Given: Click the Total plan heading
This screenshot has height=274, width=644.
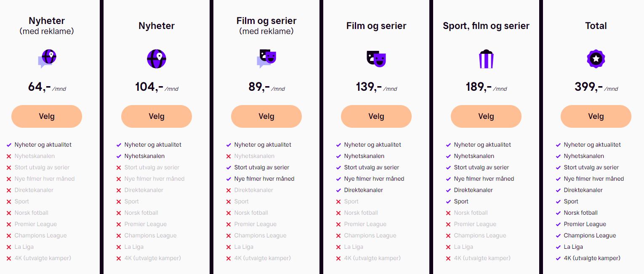Looking at the screenshot, I should [x=596, y=26].
